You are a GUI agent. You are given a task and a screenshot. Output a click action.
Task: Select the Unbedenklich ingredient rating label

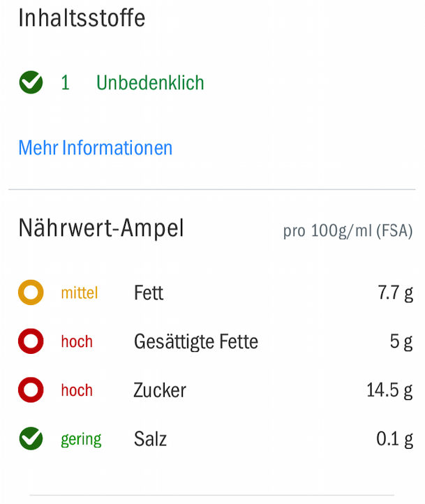click(150, 82)
